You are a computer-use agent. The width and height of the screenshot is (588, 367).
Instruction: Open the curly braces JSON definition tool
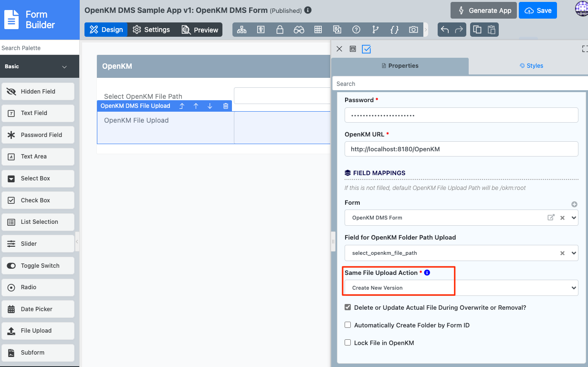pos(394,30)
